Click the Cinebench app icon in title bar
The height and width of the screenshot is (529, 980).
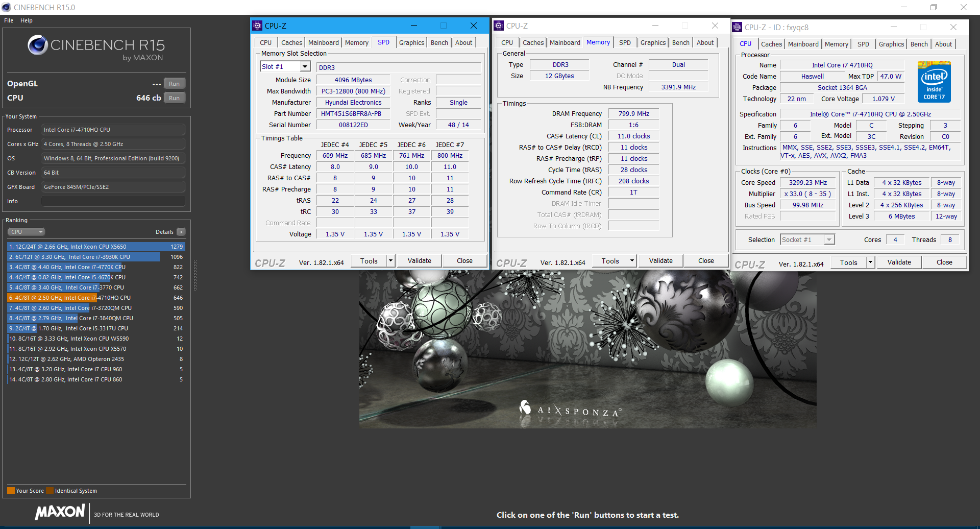[6, 7]
